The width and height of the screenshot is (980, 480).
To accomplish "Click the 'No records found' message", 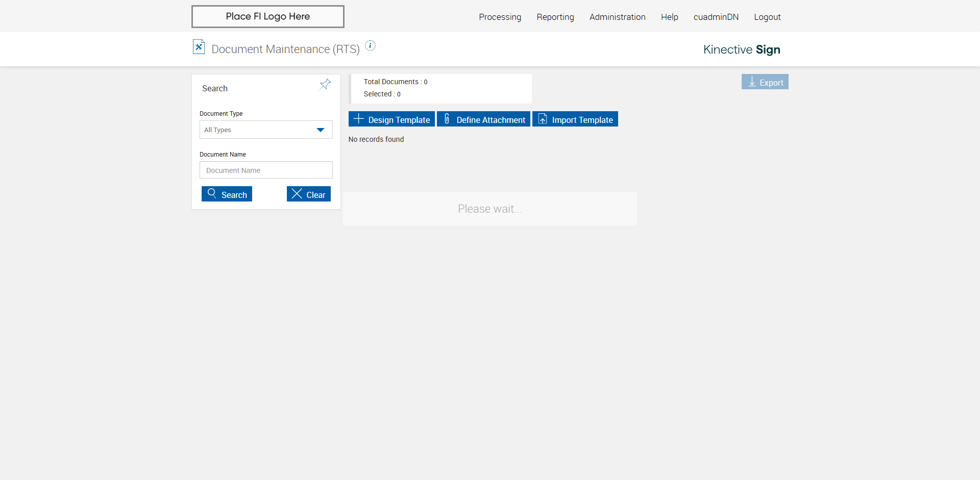I will (x=376, y=139).
